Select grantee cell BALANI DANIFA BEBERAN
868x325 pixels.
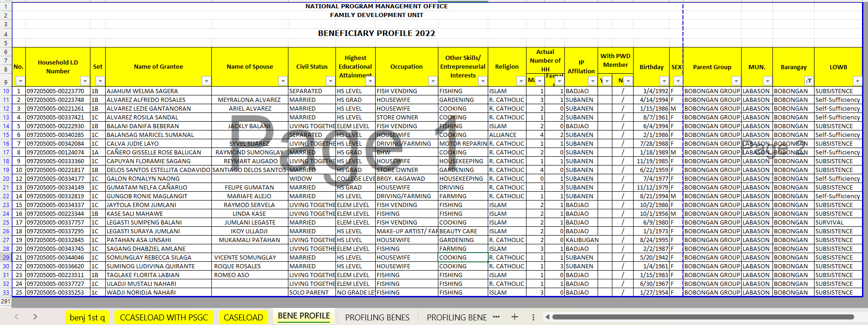tap(158, 126)
